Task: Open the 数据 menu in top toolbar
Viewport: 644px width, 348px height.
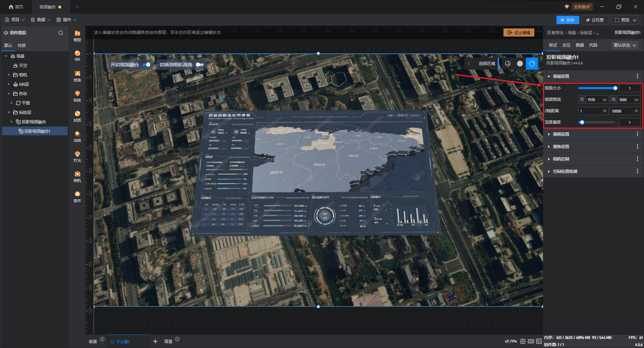Action: (41, 20)
